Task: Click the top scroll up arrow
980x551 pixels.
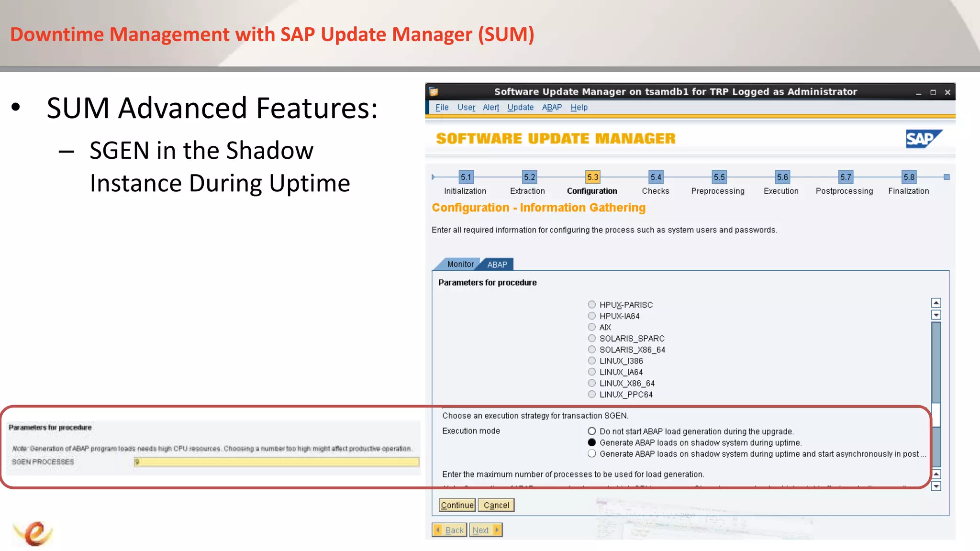Action: 936,303
